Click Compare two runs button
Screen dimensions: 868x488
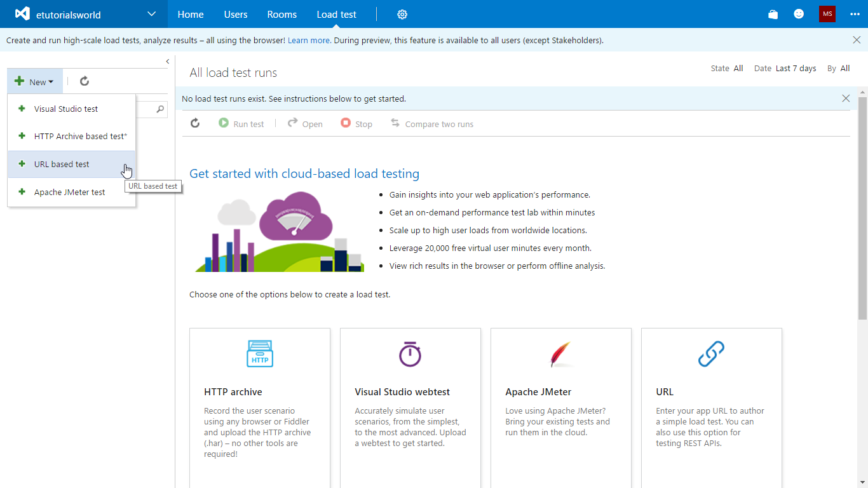click(432, 124)
